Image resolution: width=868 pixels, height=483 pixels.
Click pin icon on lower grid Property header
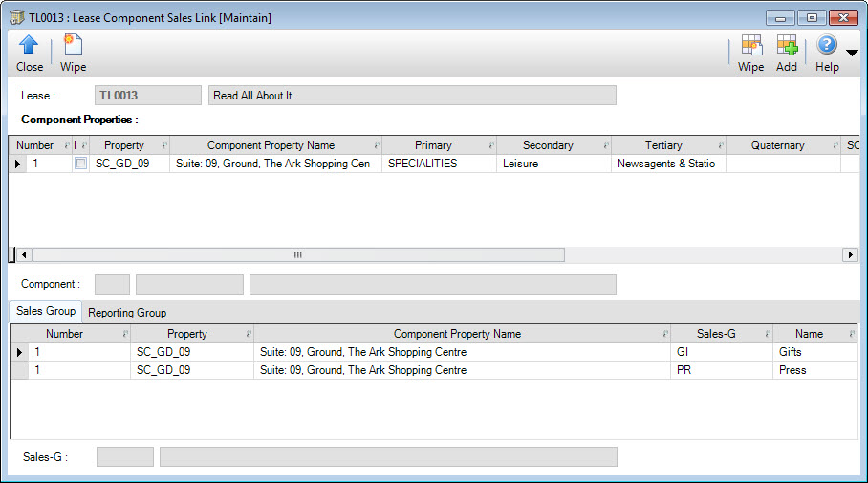point(249,334)
